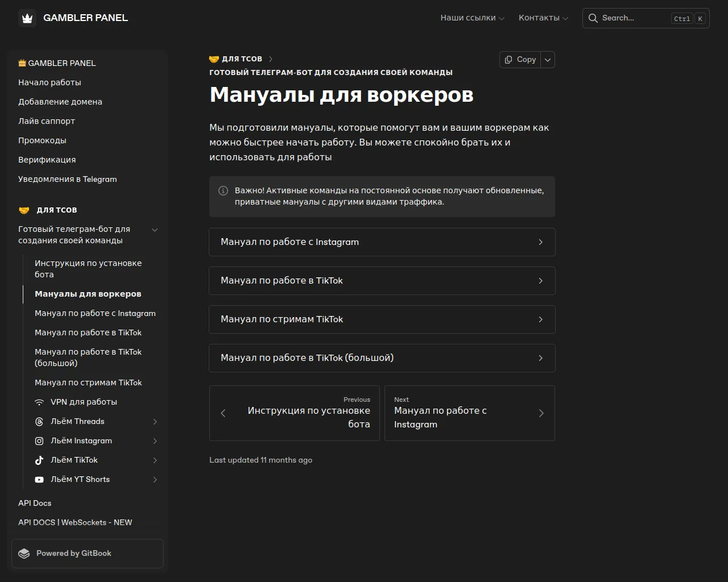Click the Wi-Fi icon next to VPN для работы
This screenshot has width=728, height=582.
pos(39,402)
